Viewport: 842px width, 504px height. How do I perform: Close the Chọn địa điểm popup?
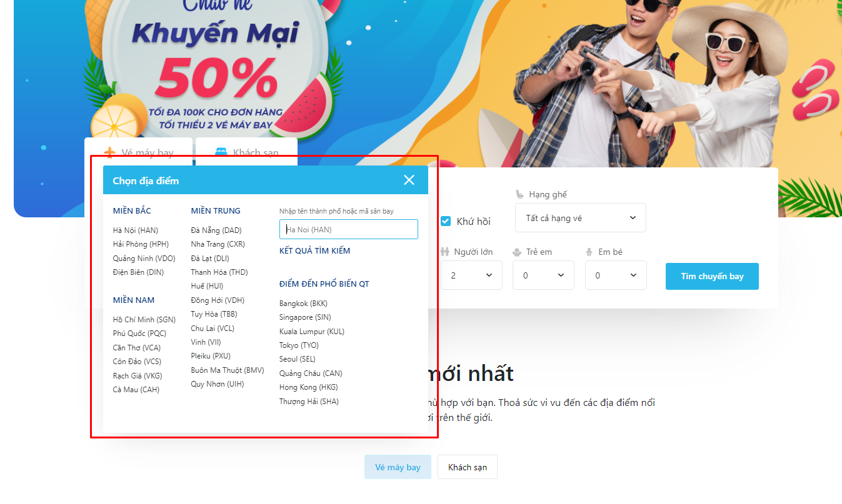point(409,180)
